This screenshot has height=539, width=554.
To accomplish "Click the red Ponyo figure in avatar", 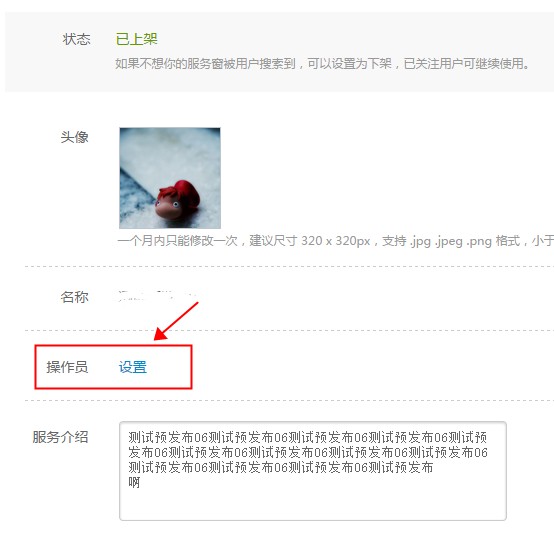I will point(178,200).
